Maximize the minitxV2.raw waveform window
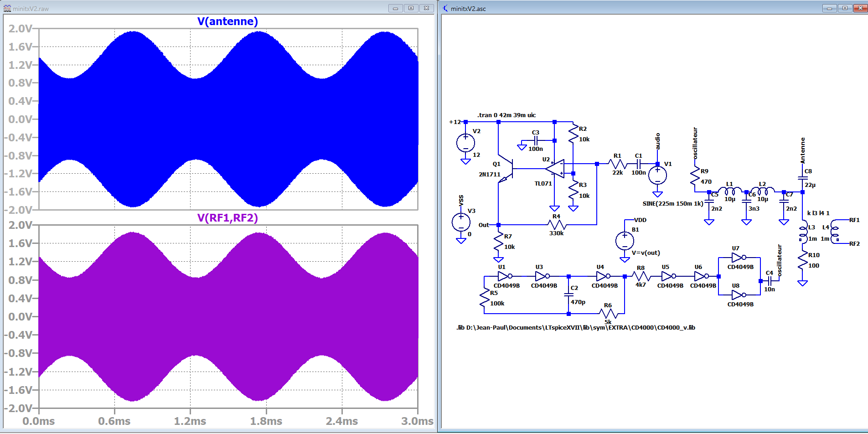 tap(411, 8)
